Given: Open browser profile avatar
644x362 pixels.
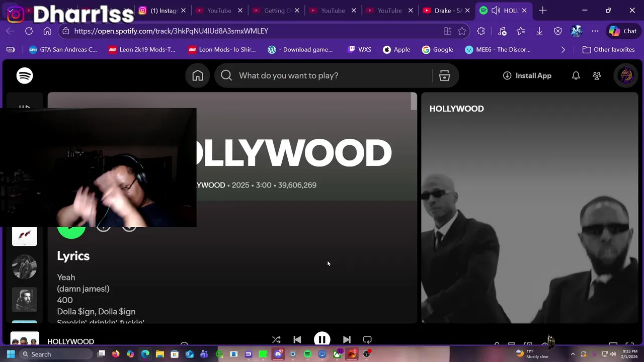Looking at the screenshot, I should [577, 31].
